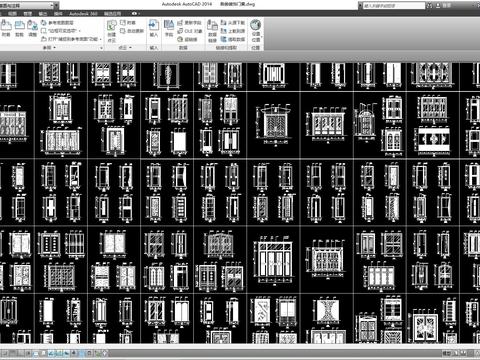Toggle the grid display in the status bar
The width and height of the screenshot is (480, 360).
tap(21, 353)
